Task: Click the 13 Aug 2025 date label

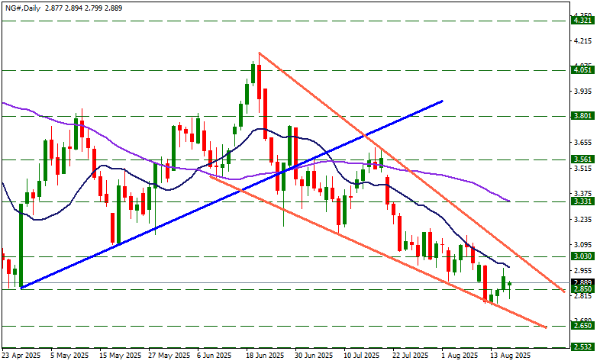Action: click(x=510, y=356)
